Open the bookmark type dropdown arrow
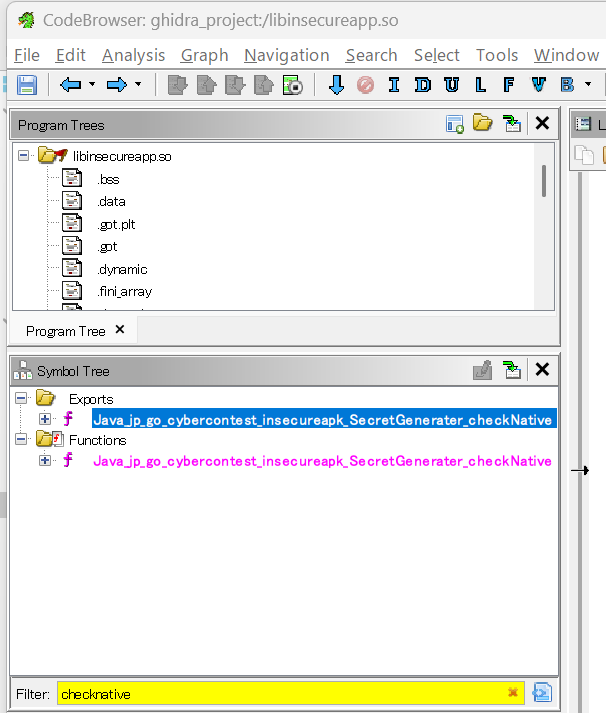606x713 pixels. (588, 84)
